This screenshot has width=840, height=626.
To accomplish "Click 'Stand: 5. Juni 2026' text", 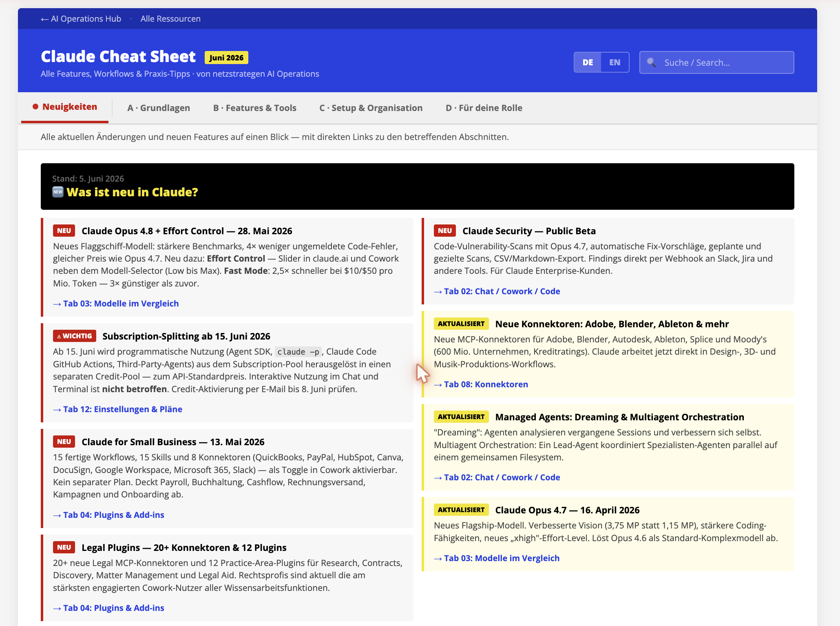I will 88,179.
